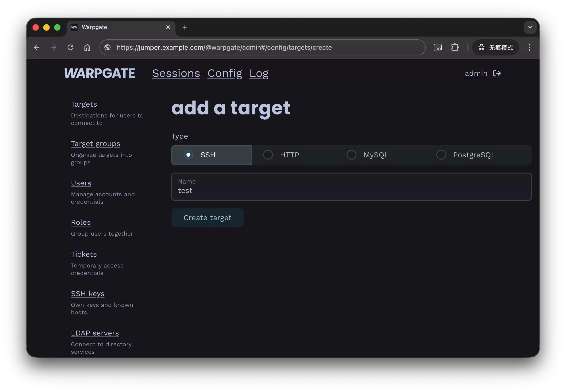Open Users in the sidebar
This screenshot has width=566, height=392.
[x=81, y=183]
